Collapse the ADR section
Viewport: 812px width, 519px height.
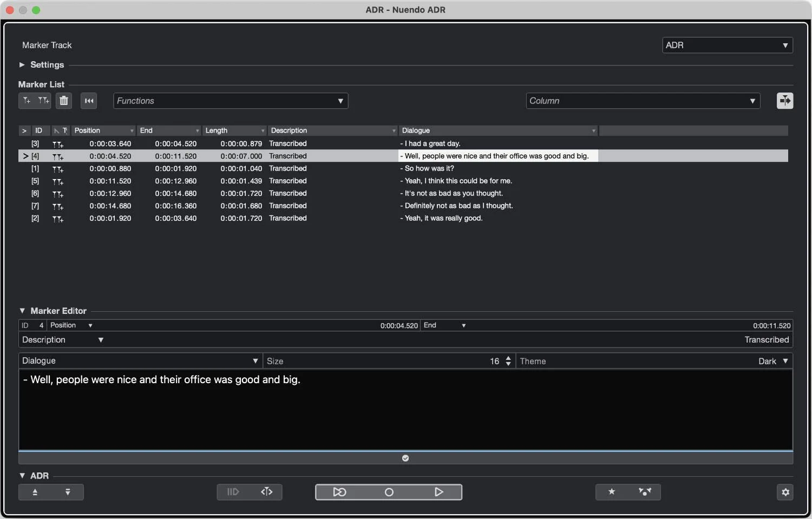[x=22, y=476]
